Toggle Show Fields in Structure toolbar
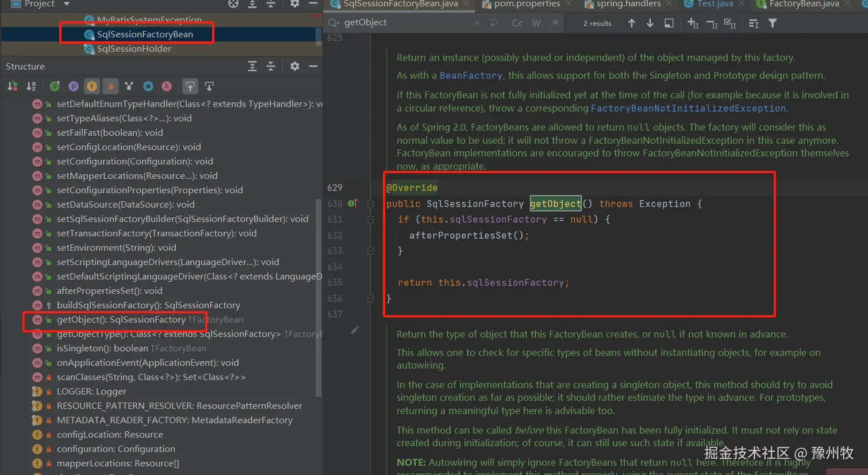Viewport: 868px width, 475px height. click(x=92, y=86)
